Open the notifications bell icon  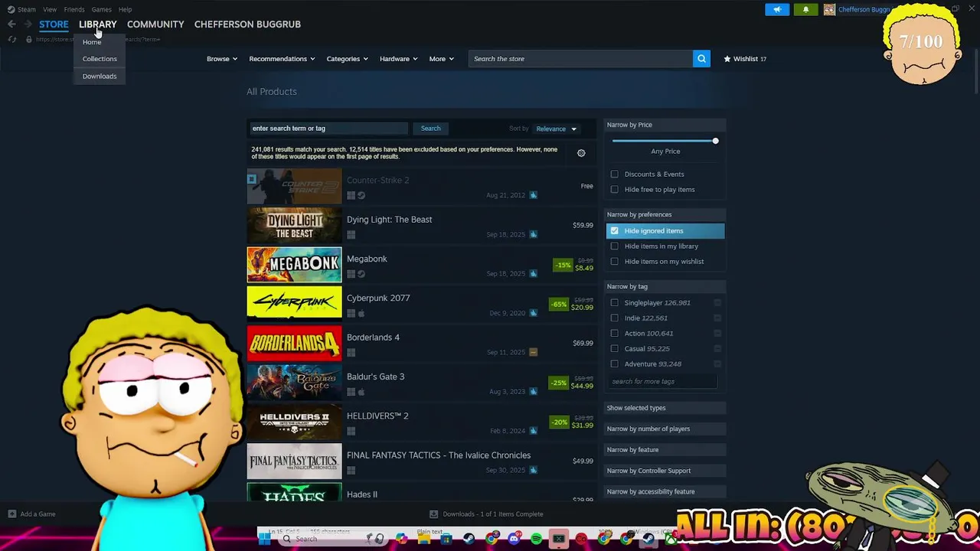coord(805,9)
